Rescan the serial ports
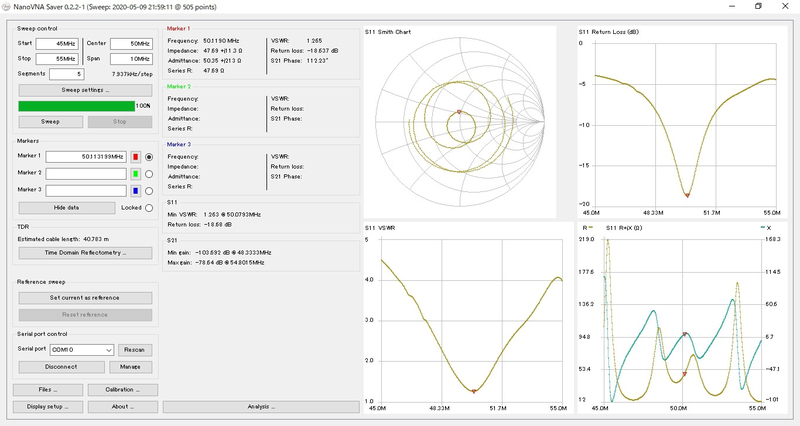Image resolution: width=800 pixels, height=426 pixels. tap(135, 350)
